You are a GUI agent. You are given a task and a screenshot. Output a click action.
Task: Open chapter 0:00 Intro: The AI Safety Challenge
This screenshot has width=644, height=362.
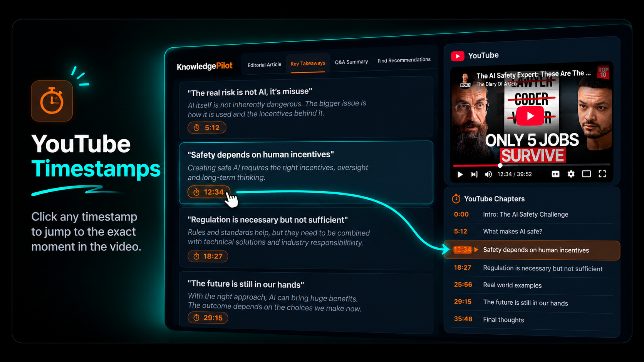532,215
